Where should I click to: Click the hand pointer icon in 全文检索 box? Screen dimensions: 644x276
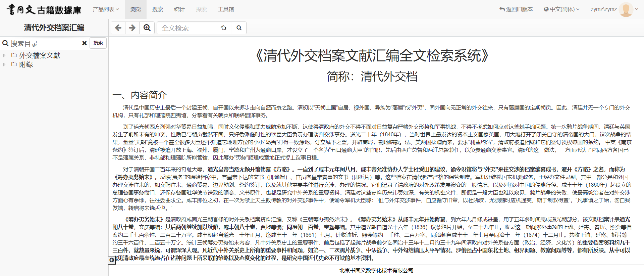click(223, 28)
